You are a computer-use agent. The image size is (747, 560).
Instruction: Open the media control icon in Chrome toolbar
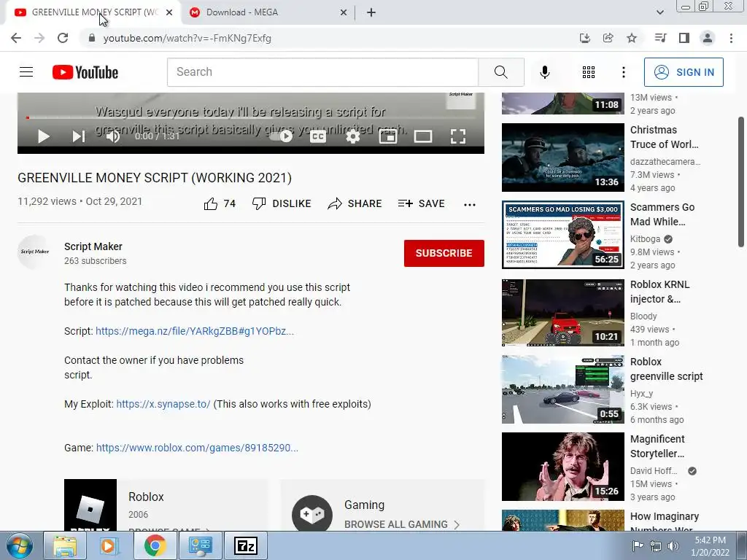(x=661, y=38)
